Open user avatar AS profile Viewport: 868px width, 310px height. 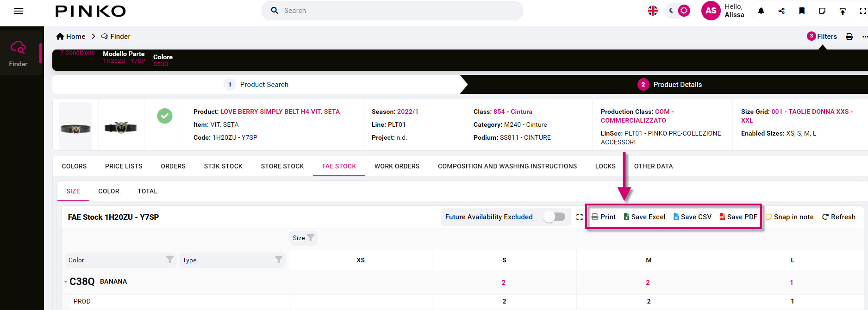pyautogui.click(x=711, y=11)
